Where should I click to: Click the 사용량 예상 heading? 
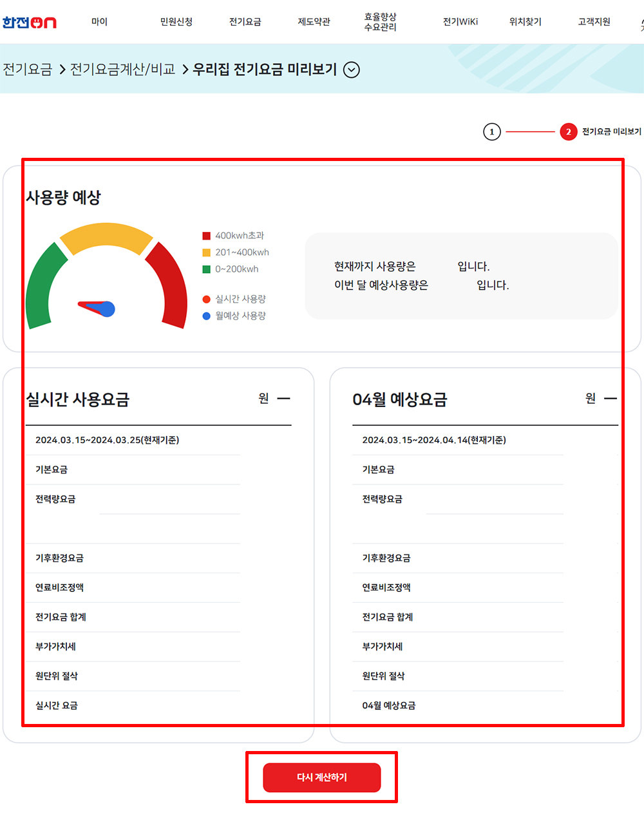(63, 197)
